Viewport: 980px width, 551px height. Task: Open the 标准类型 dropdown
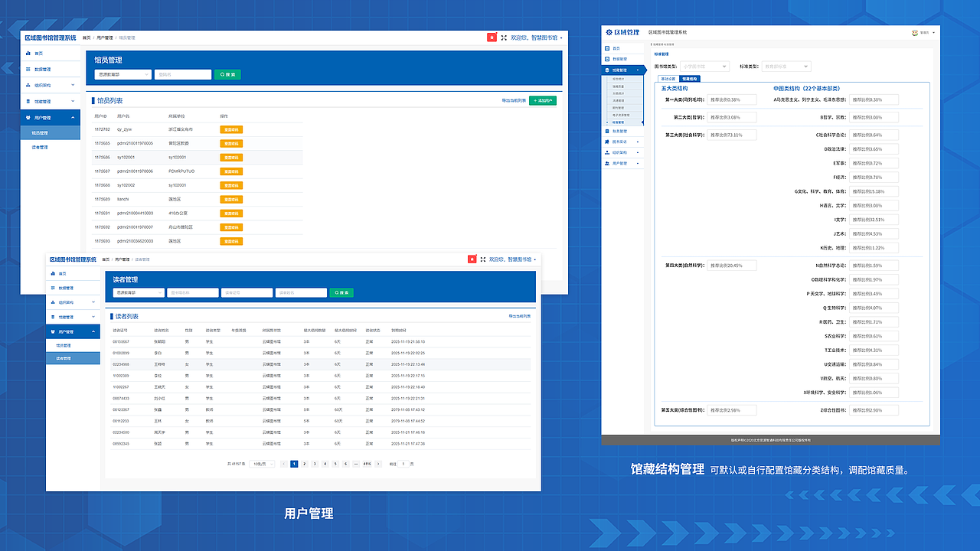786,67
